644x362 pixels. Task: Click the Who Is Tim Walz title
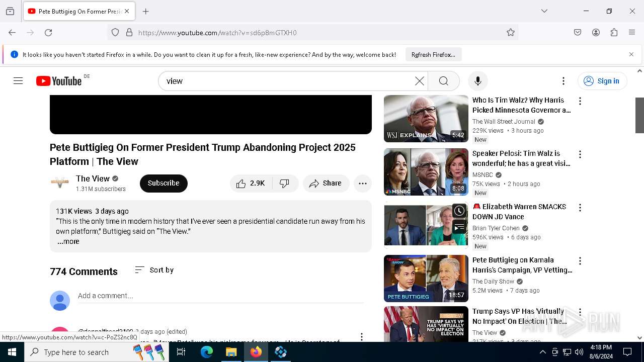pyautogui.click(x=521, y=105)
